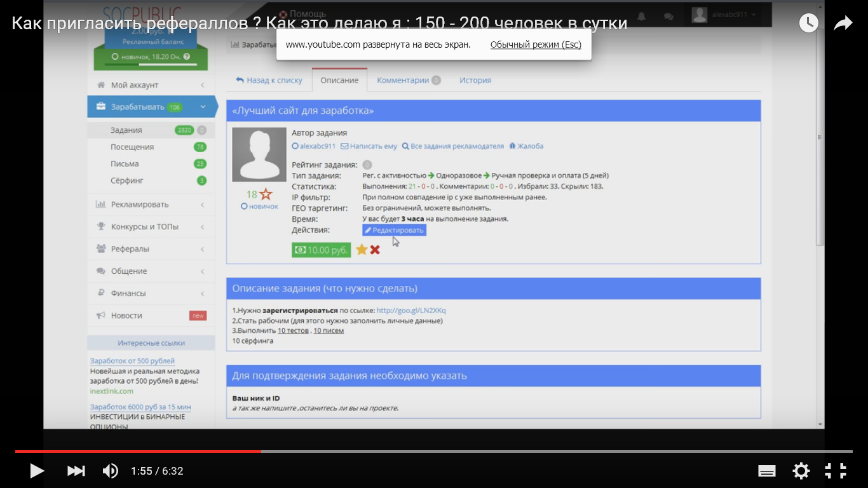Click the author avatar placeholder image
This screenshot has height=488, width=868.
coord(259,154)
